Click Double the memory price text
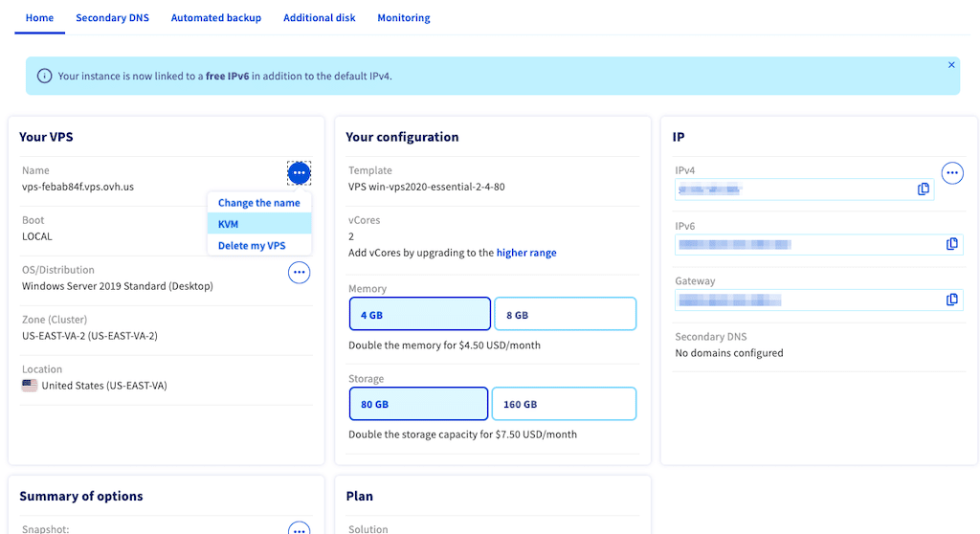980x534 pixels. pos(444,345)
